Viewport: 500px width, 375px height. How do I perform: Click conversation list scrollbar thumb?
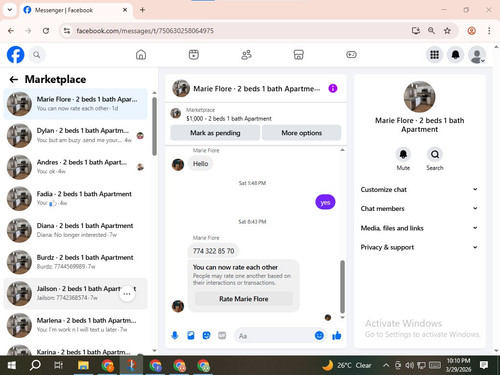click(x=154, y=126)
